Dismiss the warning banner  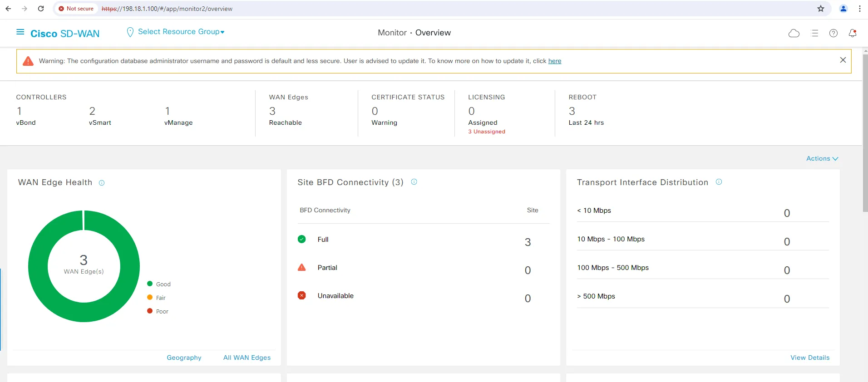[843, 60]
